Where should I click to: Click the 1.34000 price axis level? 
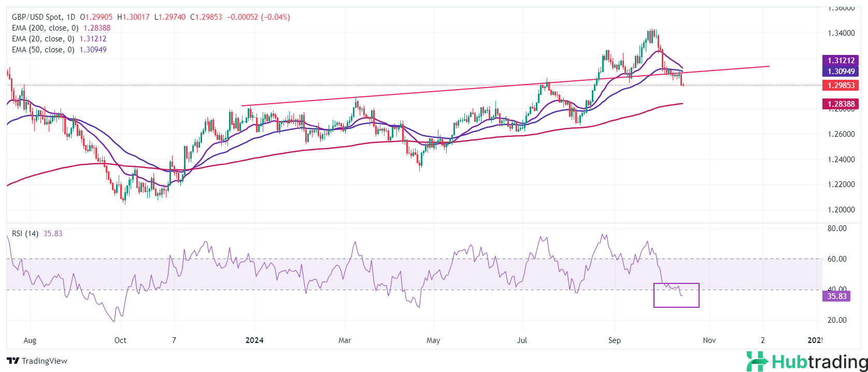841,33
